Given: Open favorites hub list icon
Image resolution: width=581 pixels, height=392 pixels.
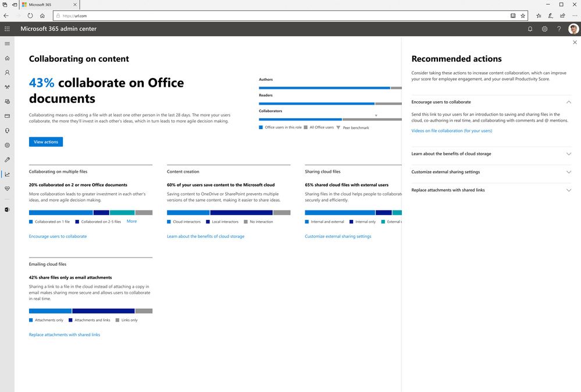Looking at the screenshot, I should click(x=539, y=16).
